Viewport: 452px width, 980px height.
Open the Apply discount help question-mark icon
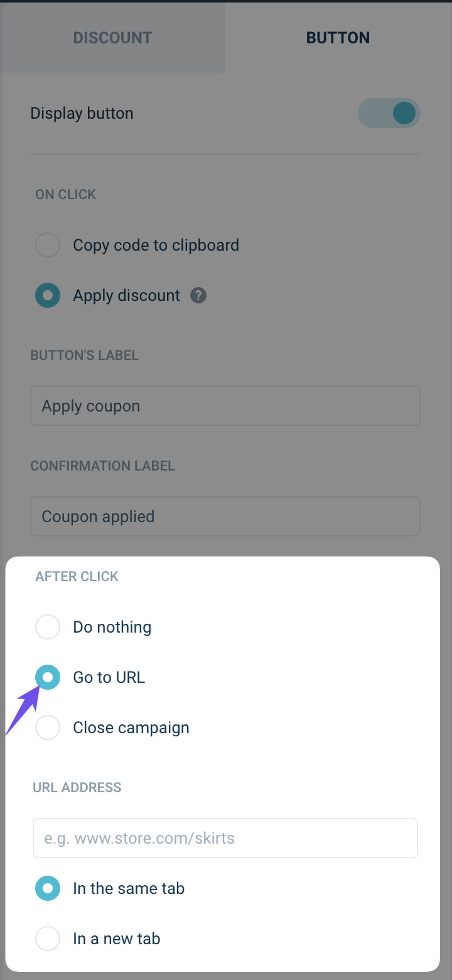198,295
